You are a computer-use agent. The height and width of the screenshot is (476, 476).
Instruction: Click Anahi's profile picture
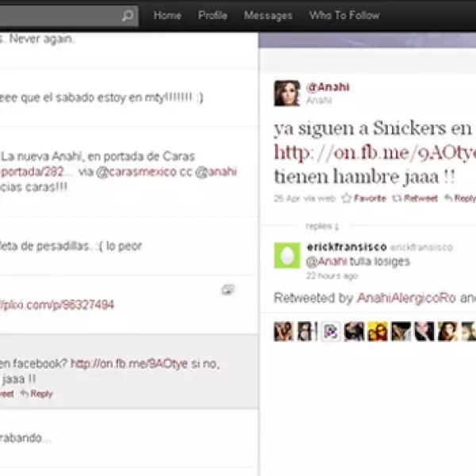286,93
